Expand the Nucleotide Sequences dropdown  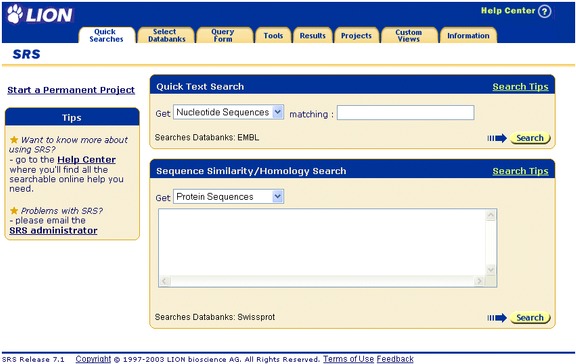[x=278, y=112]
